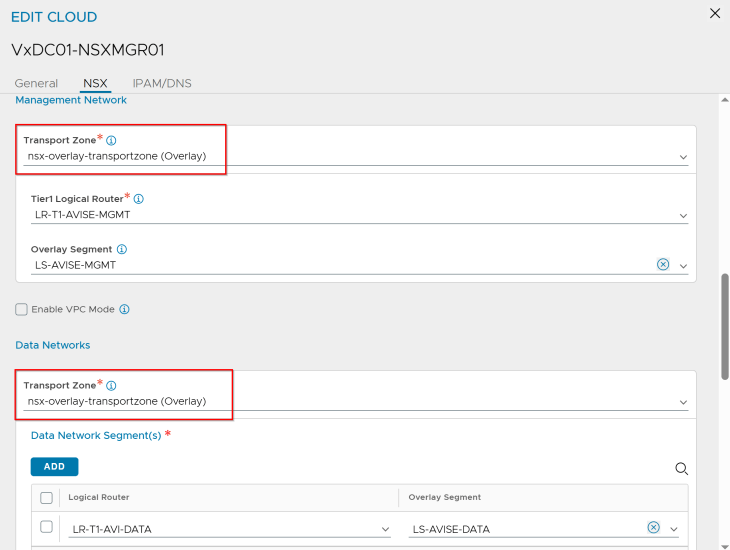The image size is (730, 550).
Task: Close the Edit Cloud dialog
Action: point(714,14)
